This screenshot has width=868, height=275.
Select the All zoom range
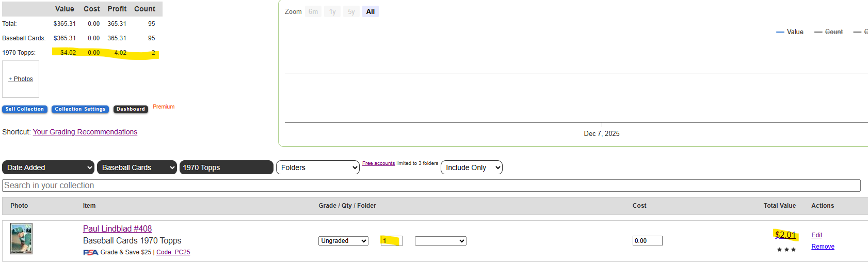pyautogui.click(x=370, y=11)
